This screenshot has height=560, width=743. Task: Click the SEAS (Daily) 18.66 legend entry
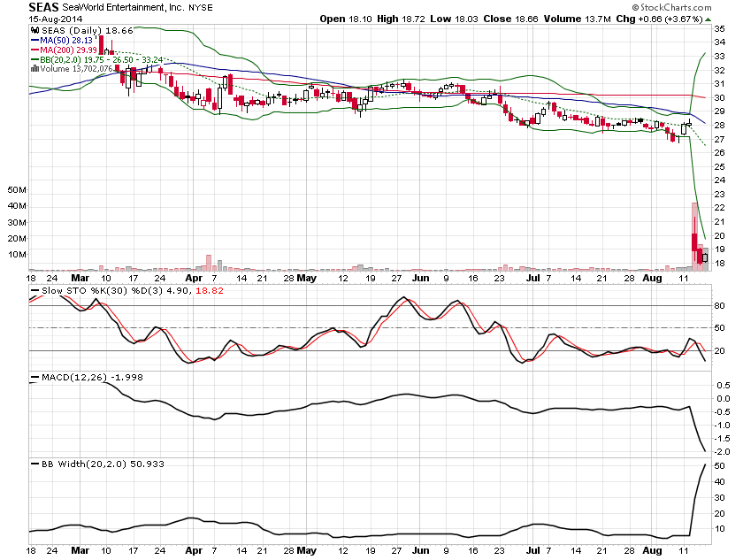(88, 30)
